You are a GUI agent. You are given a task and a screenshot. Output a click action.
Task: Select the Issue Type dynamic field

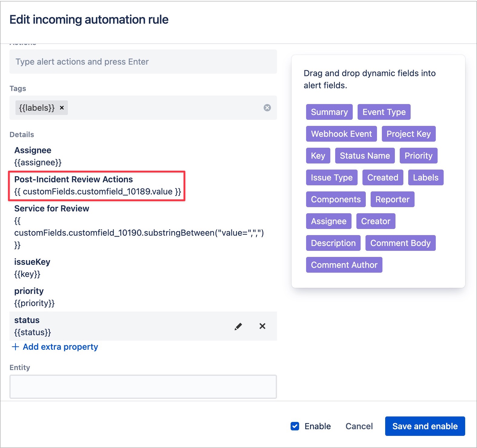pos(332,177)
